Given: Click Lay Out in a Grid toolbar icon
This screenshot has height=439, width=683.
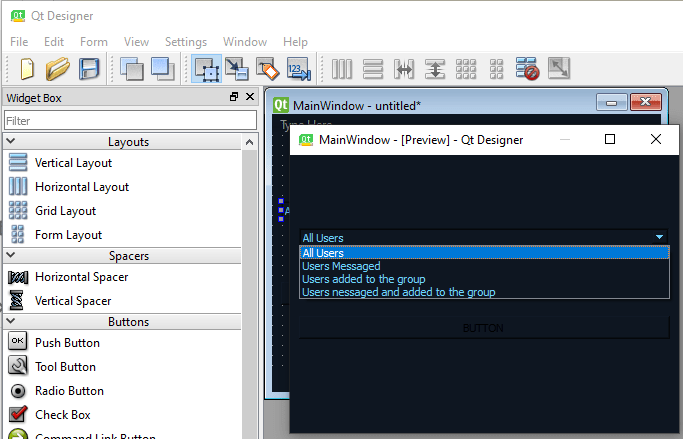Looking at the screenshot, I should tap(466, 69).
